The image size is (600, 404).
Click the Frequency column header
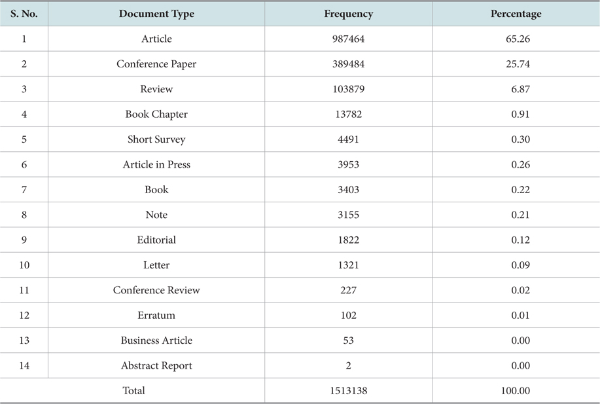[348, 13]
